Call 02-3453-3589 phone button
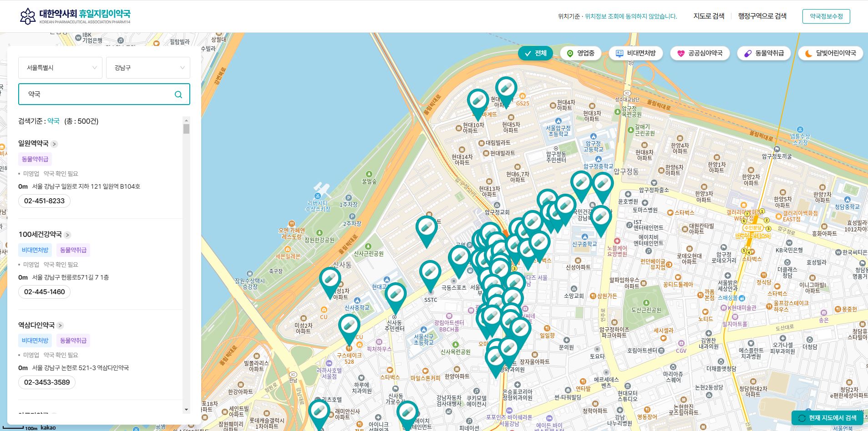This screenshot has width=868, height=431. (47, 382)
